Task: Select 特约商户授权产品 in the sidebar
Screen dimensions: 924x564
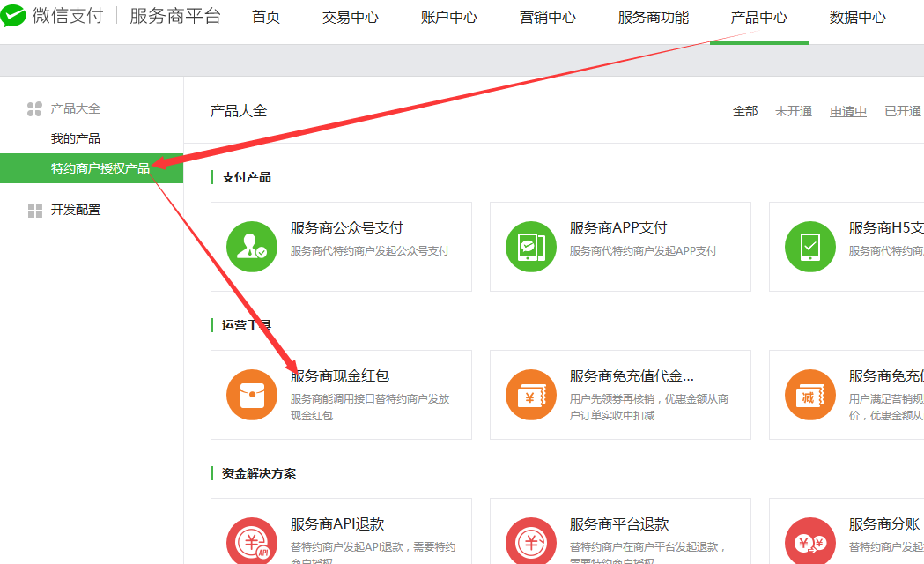Action: 92,168
